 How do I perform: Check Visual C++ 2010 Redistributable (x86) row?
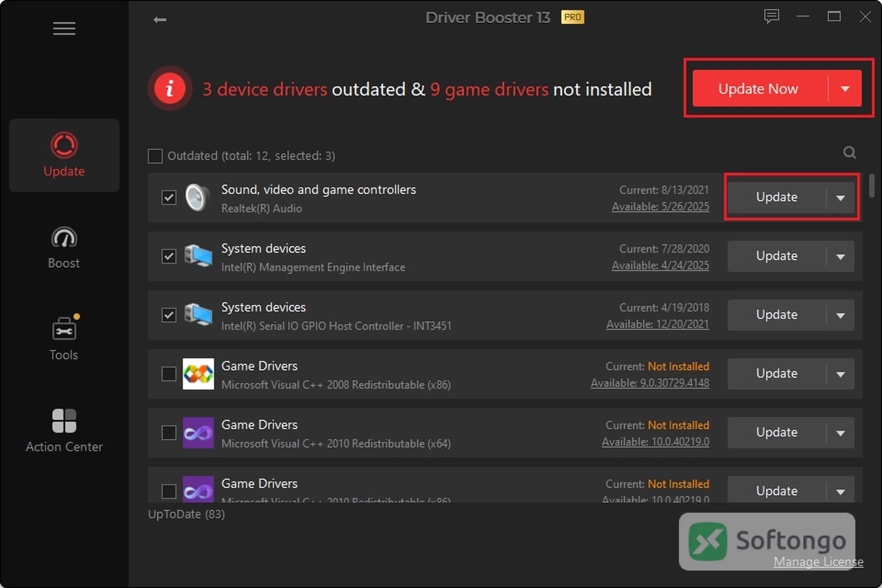(169, 492)
